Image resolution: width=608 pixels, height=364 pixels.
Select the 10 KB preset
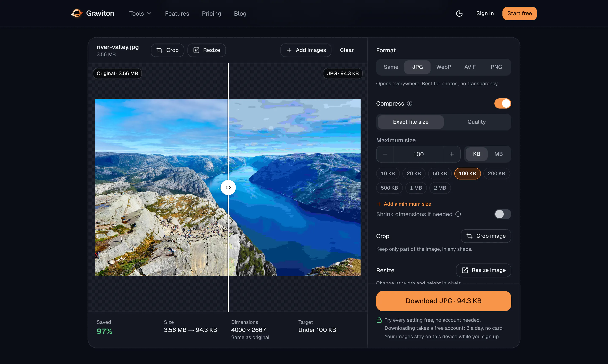point(388,173)
